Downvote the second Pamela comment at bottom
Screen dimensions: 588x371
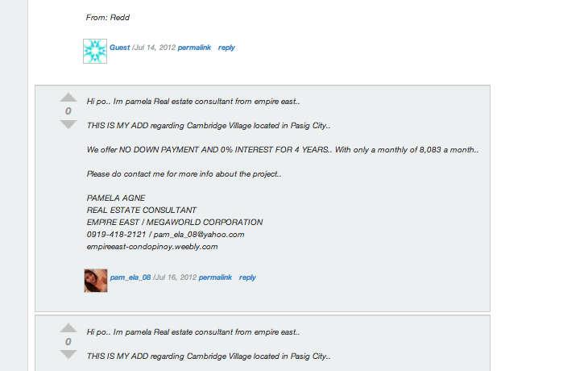pos(68,355)
